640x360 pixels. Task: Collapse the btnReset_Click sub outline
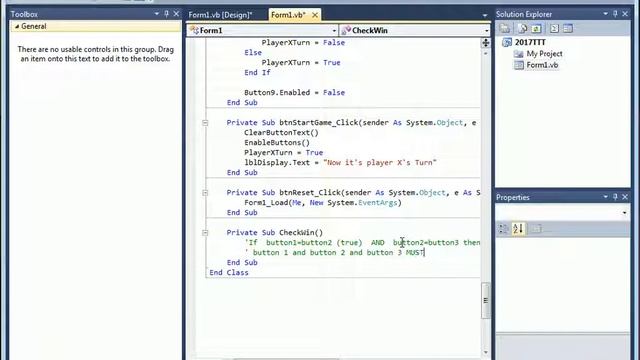(x=205, y=193)
